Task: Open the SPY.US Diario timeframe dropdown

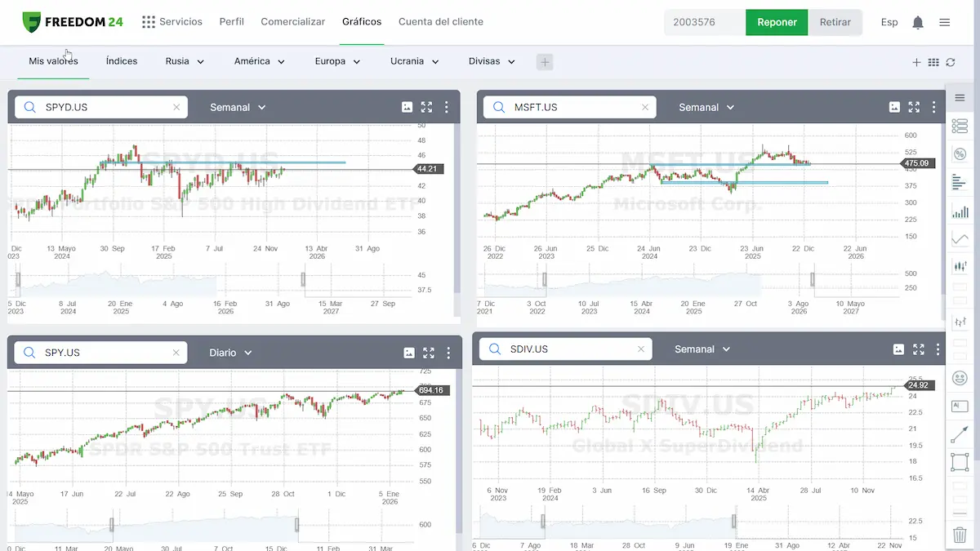Action: tap(230, 353)
